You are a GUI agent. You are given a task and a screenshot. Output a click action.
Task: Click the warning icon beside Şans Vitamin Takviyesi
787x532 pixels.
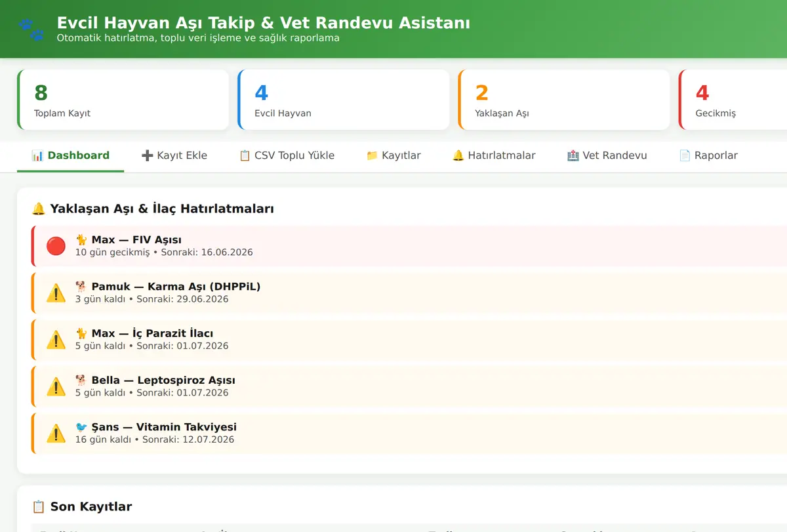[56, 433]
